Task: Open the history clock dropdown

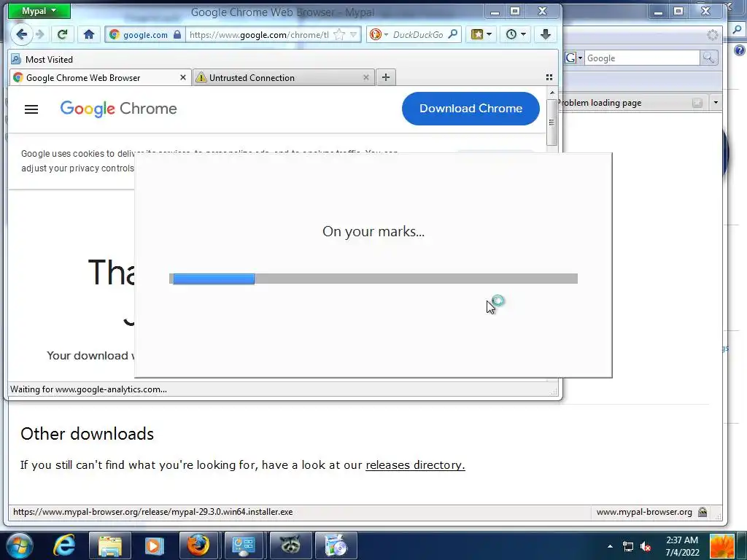Action: (516, 34)
